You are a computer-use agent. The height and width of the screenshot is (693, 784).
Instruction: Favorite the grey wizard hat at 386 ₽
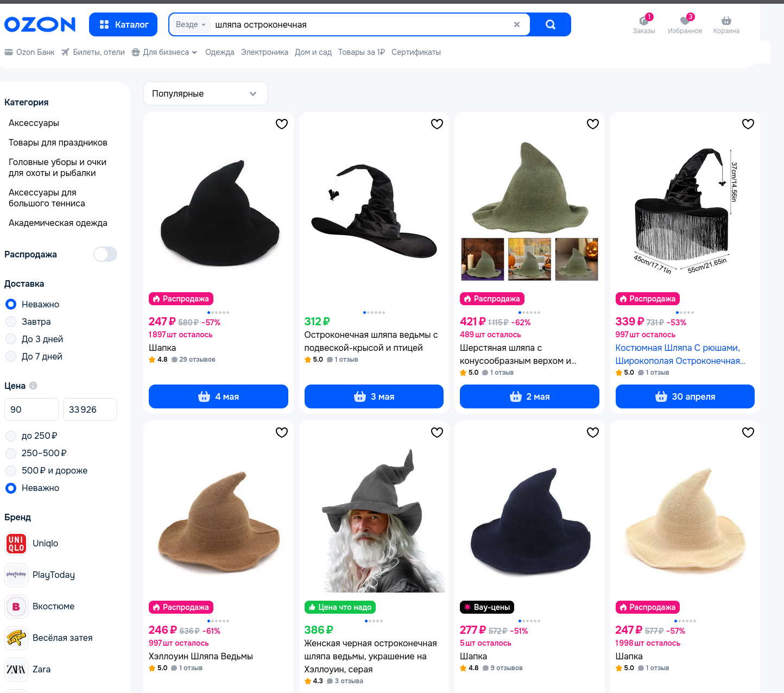[x=437, y=432]
